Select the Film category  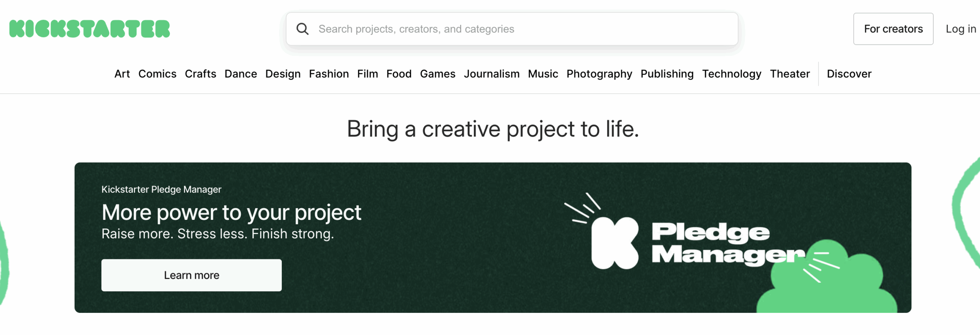pos(367,74)
